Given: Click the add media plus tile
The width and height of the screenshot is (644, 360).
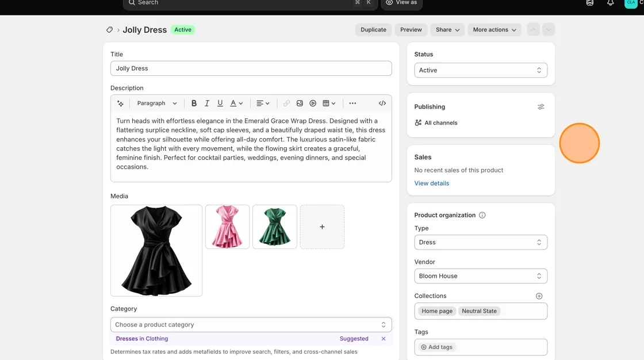Looking at the screenshot, I should (x=322, y=227).
